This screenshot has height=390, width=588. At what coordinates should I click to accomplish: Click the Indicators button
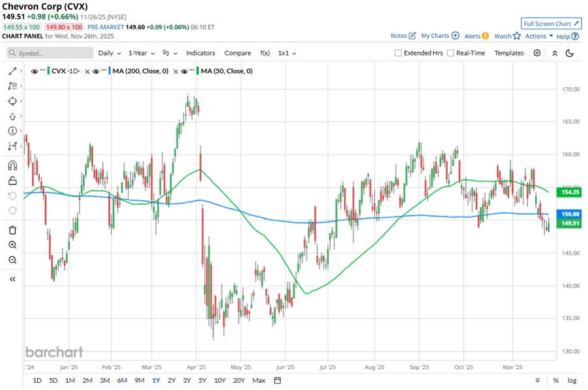click(200, 53)
